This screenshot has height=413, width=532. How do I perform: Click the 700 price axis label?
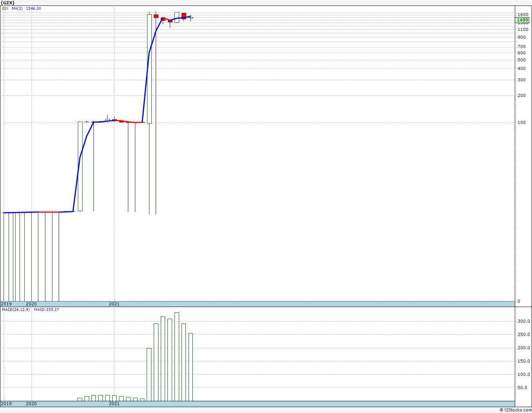(x=521, y=47)
